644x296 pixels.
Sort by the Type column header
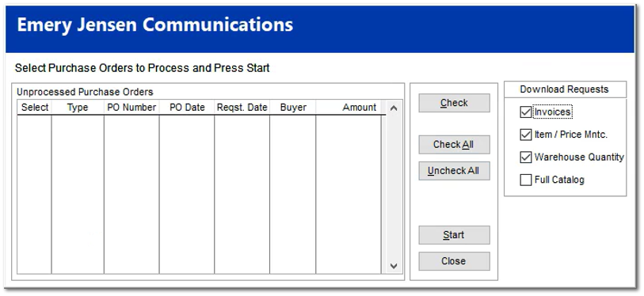(x=78, y=108)
